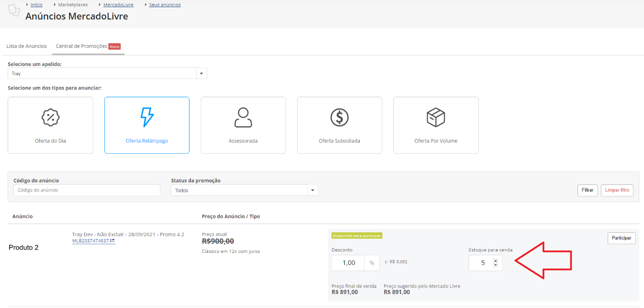Open external link icon beside MLB2037474637
This screenshot has height=308, width=644.
pyautogui.click(x=112, y=241)
